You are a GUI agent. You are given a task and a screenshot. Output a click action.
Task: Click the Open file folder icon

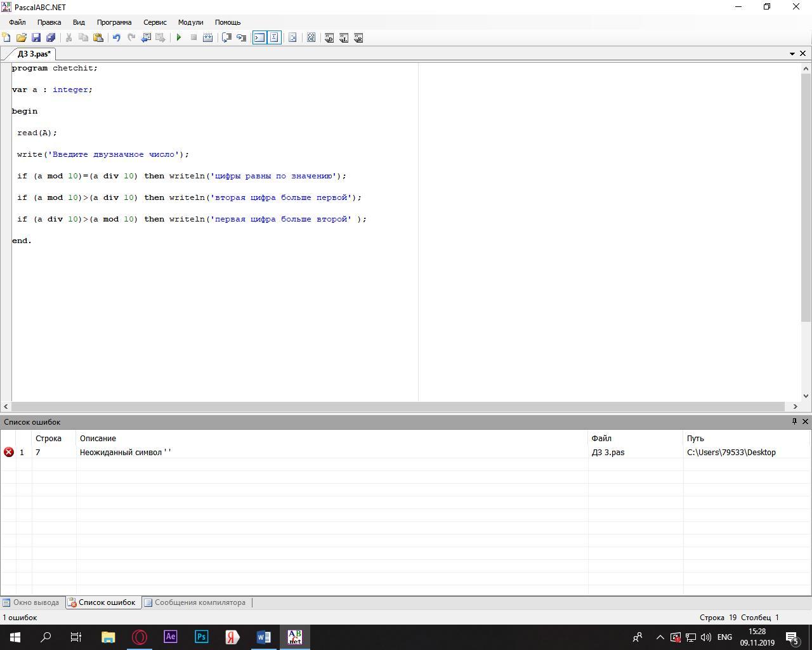[21, 37]
